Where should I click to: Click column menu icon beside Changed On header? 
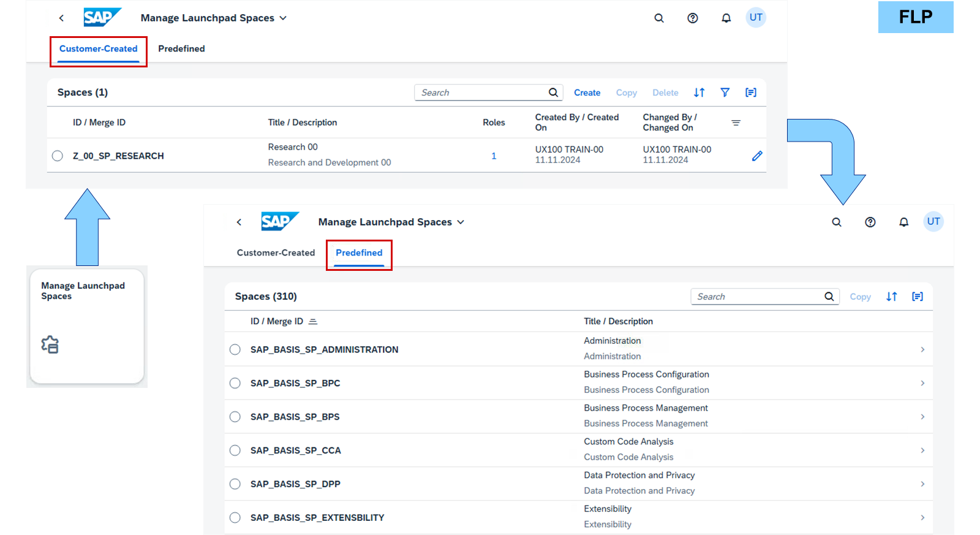(x=736, y=123)
